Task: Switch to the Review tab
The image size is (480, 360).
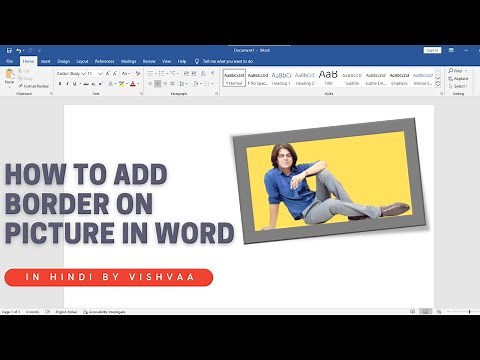Action: [x=149, y=61]
